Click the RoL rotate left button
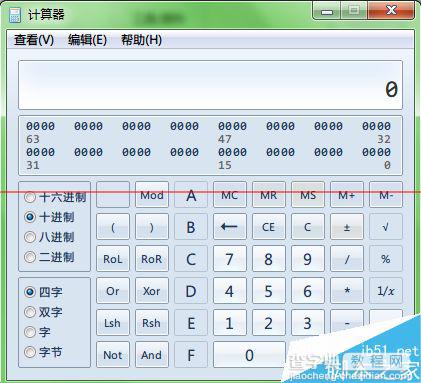 [113, 259]
